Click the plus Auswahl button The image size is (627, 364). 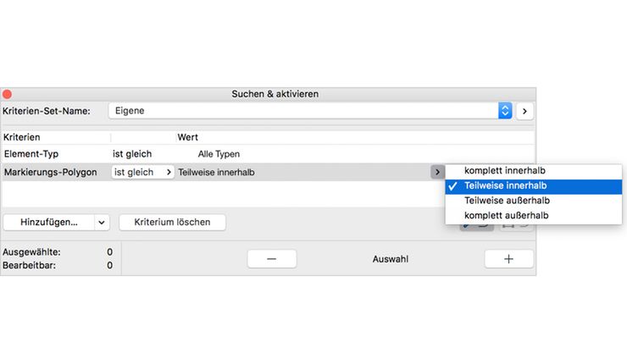[508, 259]
